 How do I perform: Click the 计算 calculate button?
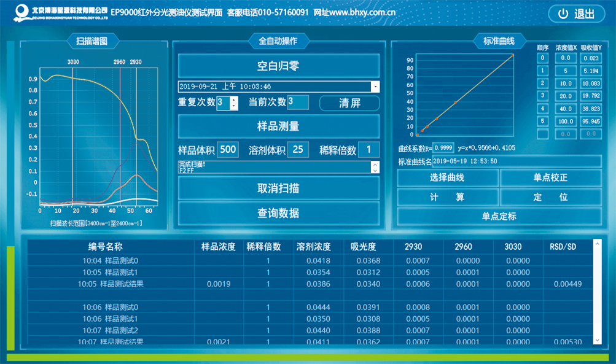click(447, 197)
